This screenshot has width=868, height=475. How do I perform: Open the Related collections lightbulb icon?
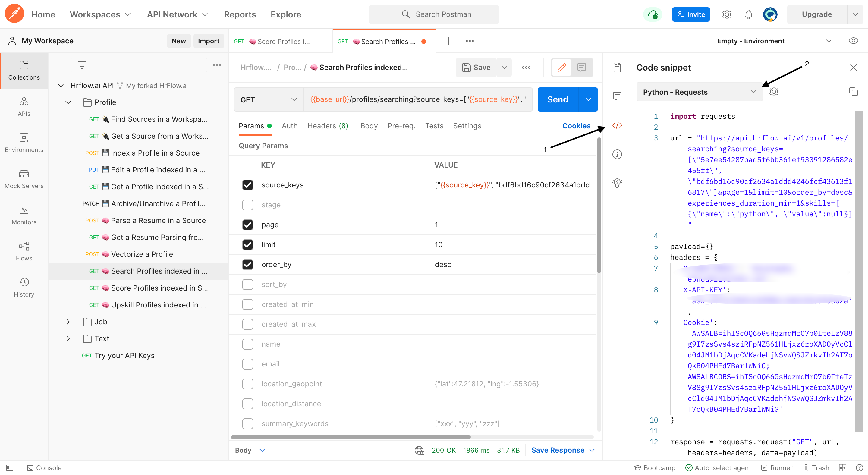(x=617, y=183)
